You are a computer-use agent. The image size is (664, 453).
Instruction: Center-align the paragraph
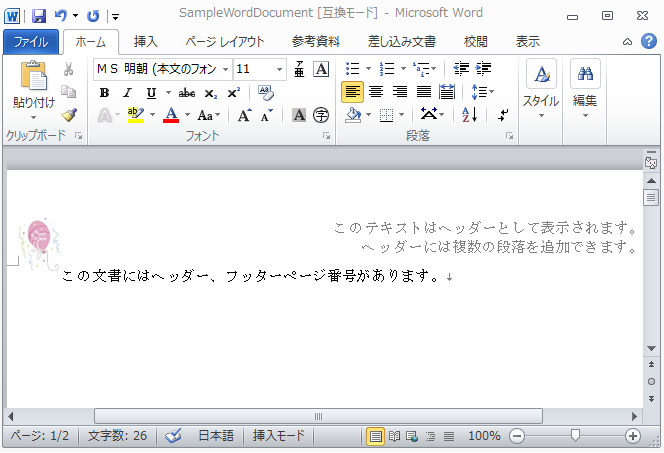pyautogui.click(x=376, y=92)
